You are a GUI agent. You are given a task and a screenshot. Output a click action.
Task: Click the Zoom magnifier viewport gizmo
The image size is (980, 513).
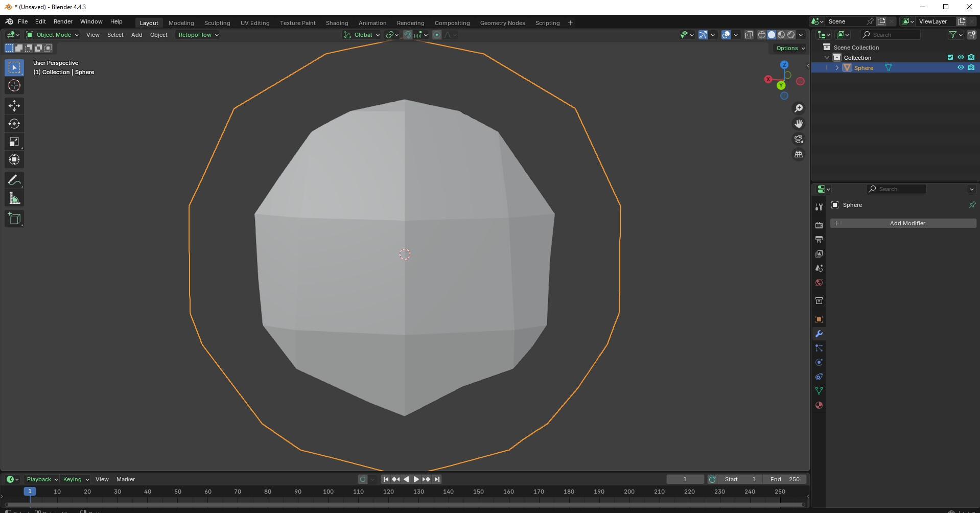point(799,108)
